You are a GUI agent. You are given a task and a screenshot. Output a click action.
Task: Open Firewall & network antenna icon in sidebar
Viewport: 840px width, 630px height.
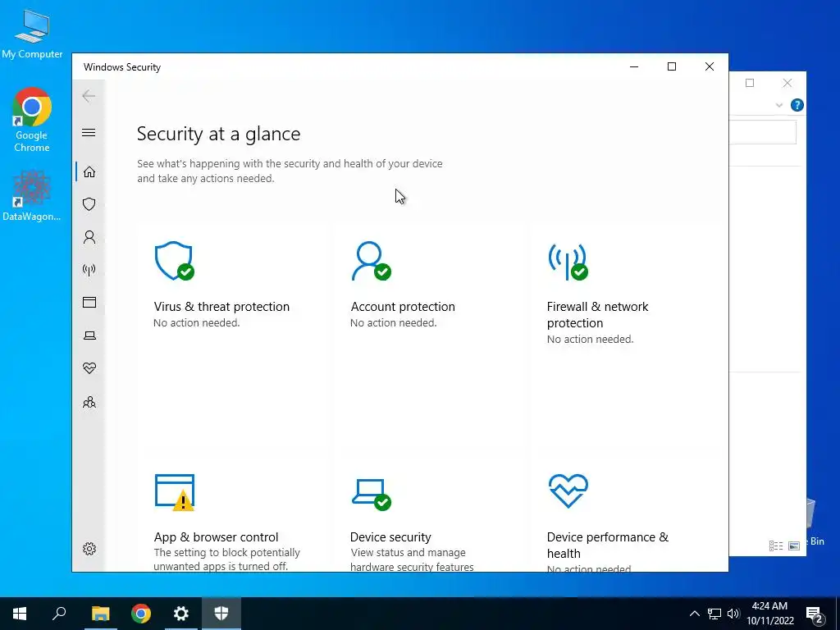[x=89, y=269]
